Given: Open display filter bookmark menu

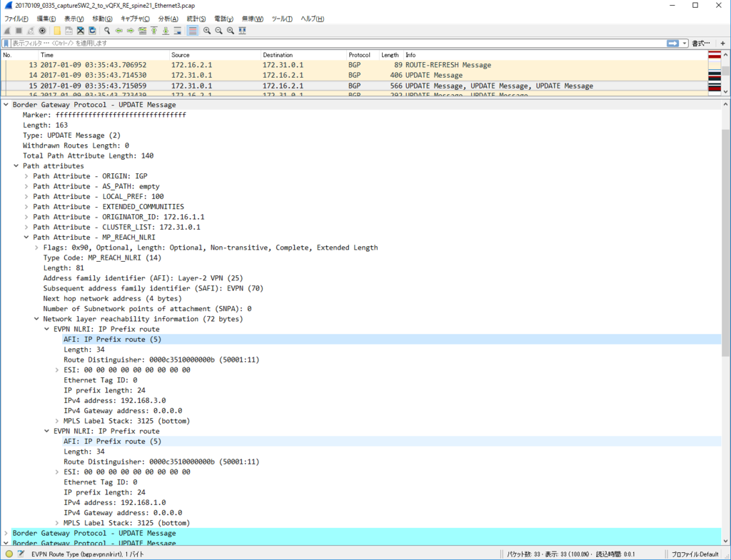Looking at the screenshot, I should tap(6, 44).
